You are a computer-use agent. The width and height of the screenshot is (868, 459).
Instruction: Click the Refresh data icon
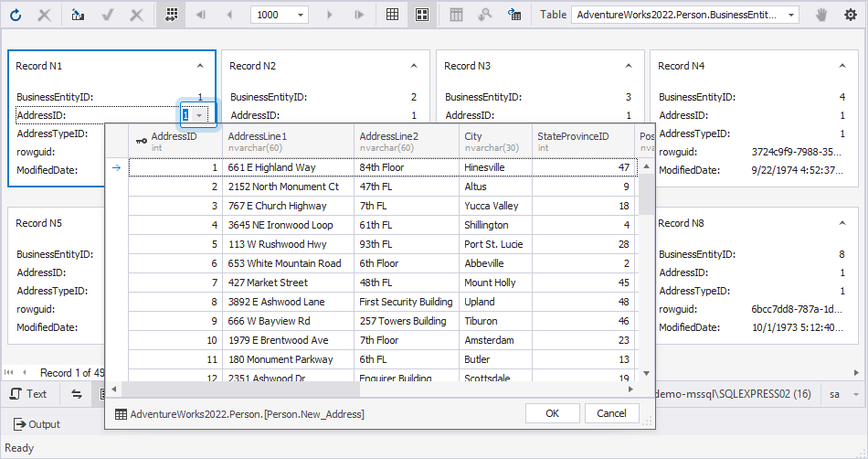(x=16, y=15)
